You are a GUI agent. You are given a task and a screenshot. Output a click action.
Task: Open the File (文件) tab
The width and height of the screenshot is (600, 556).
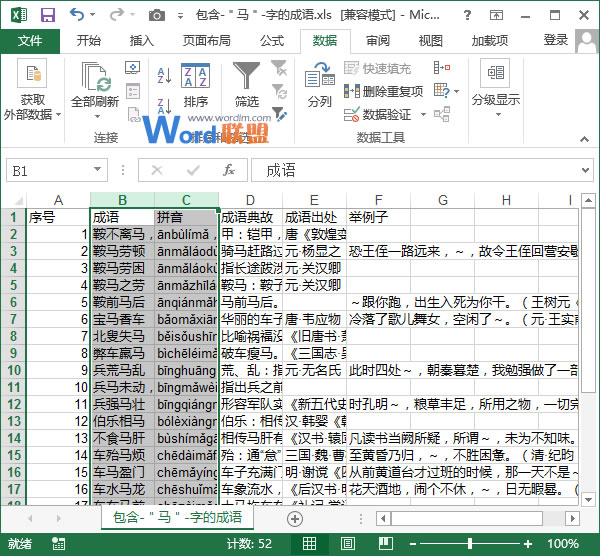(x=30, y=41)
